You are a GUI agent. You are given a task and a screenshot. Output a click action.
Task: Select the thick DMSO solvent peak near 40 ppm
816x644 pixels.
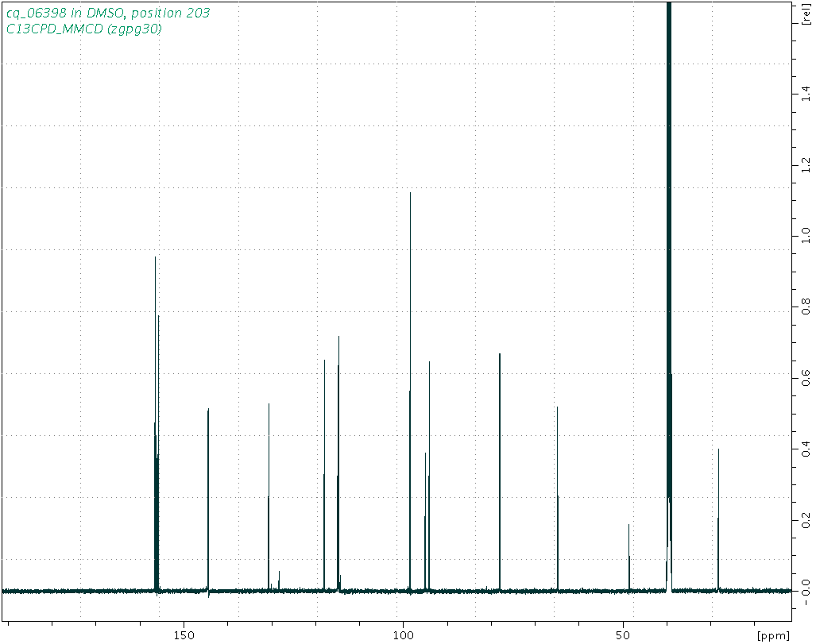tap(669, 296)
